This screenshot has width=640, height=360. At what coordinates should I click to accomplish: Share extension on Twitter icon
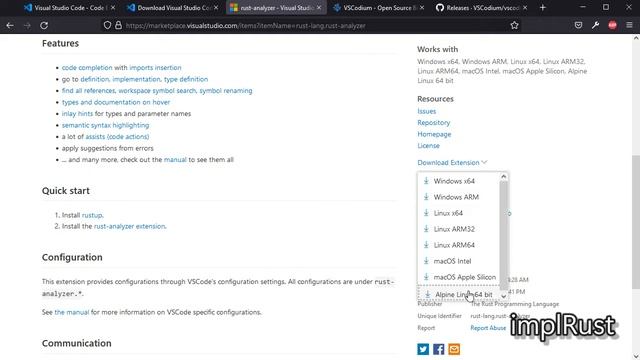tap(423, 349)
